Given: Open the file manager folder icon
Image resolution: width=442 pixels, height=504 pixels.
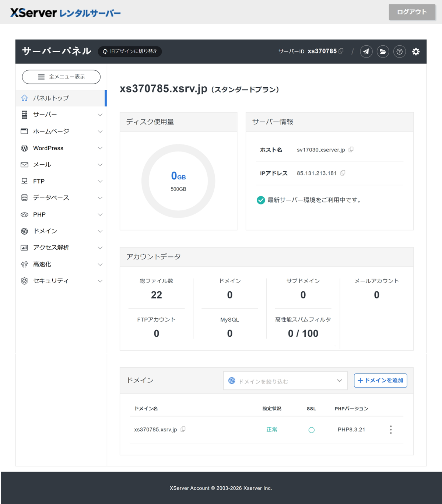Looking at the screenshot, I should point(383,52).
